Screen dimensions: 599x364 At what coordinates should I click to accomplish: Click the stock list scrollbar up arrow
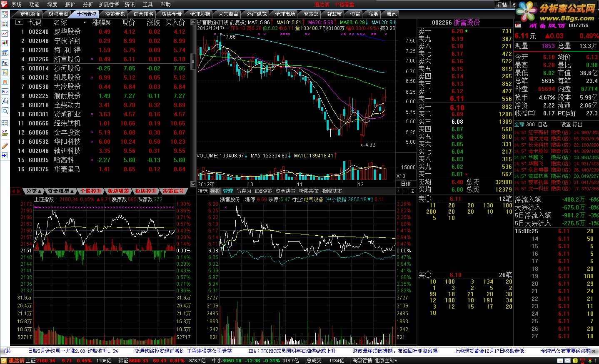coord(193,22)
